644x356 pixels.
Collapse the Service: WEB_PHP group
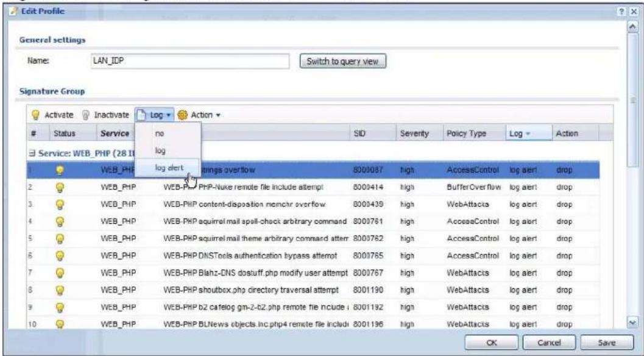click(32, 154)
